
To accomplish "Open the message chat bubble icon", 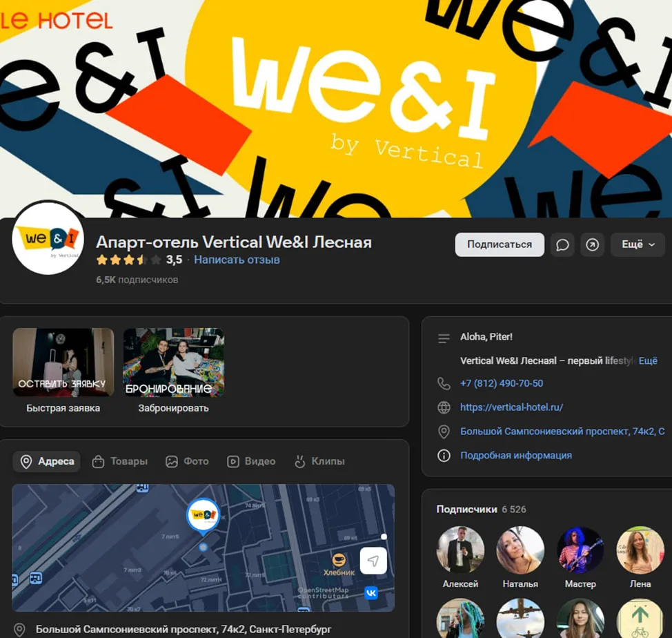I will (562, 245).
